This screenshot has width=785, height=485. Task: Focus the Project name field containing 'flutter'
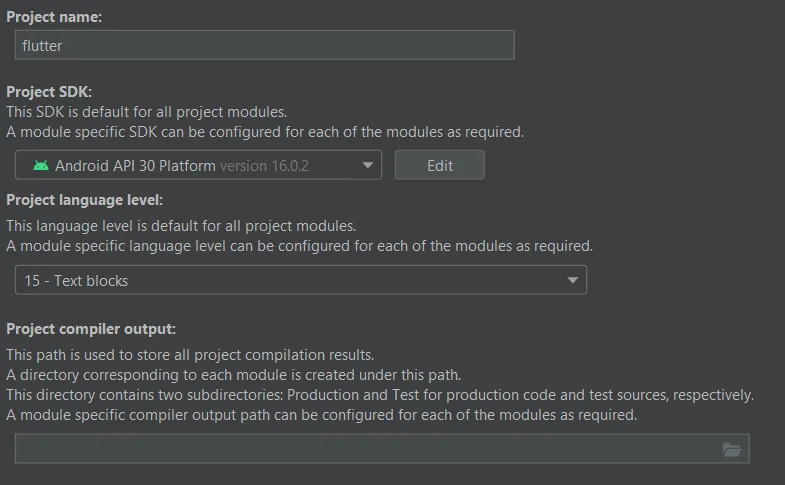point(264,45)
